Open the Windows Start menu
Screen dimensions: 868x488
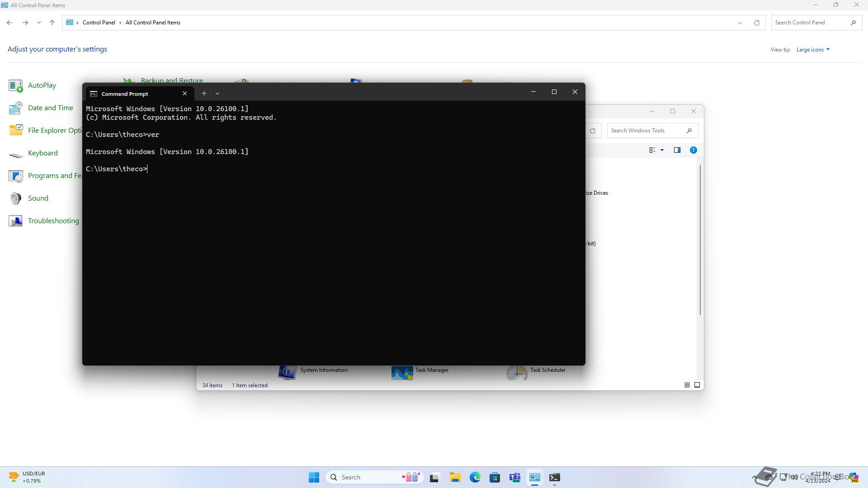[314, 477]
